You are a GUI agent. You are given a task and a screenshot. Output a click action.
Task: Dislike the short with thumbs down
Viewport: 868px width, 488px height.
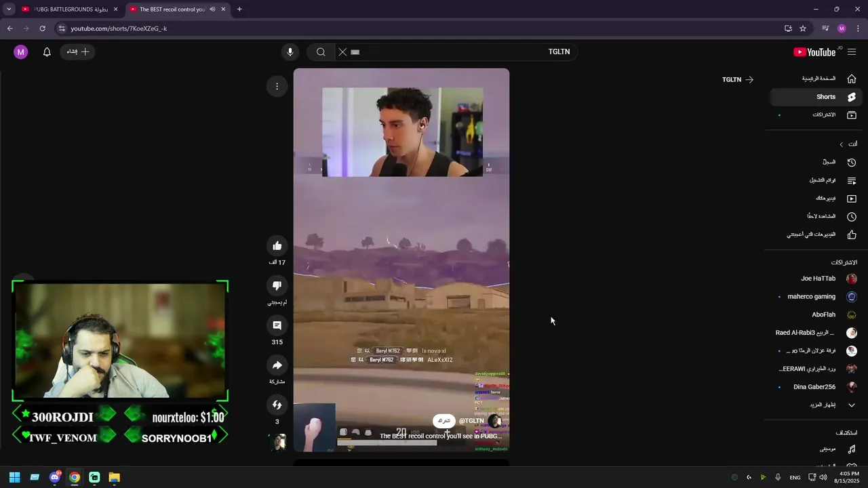(x=277, y=286)
